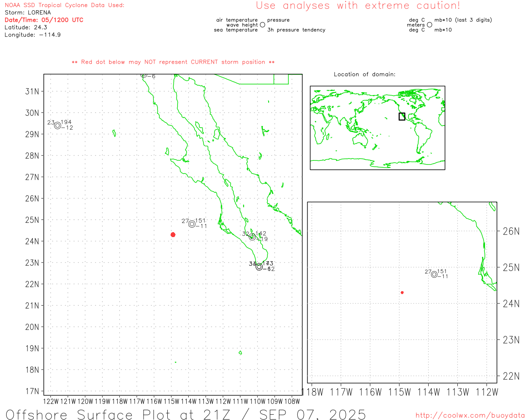Click '22N' latitude label on inset map
The width and height of the screenshot is (525, 420).
tap(511, 376)
